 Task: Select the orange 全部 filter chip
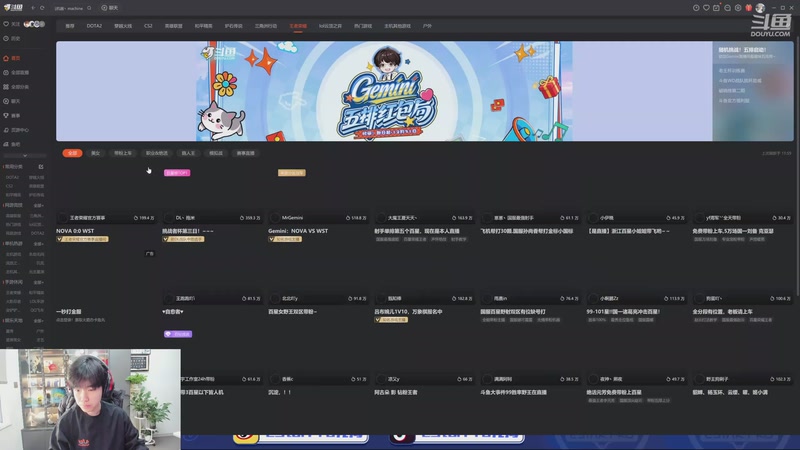pyautogui.click(x=72, y=153)
